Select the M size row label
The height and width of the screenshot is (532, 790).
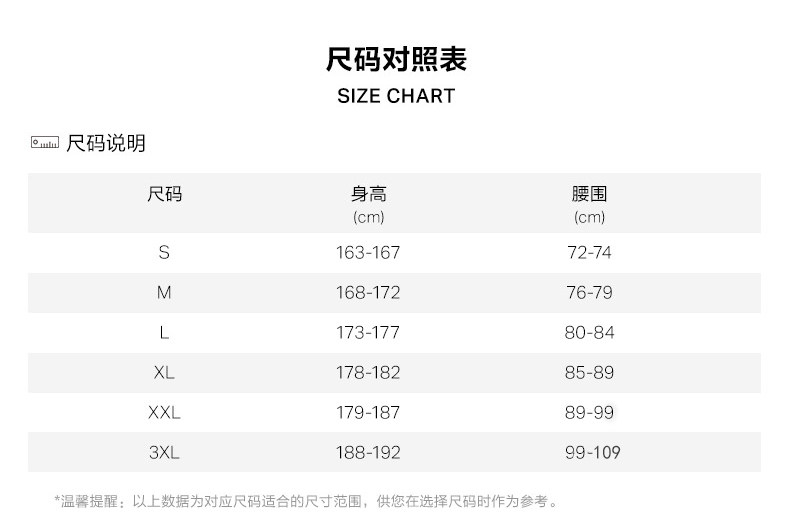pyautogui.click(x=164, y=293)
